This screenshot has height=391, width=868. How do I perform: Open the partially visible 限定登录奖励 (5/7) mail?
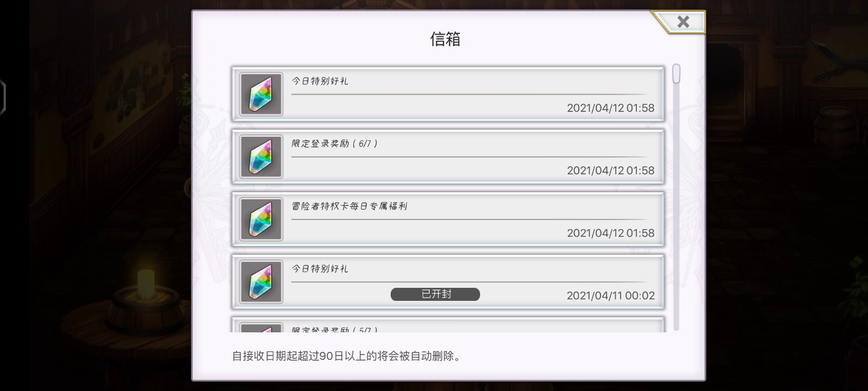pyautogui.click(x=448, y=325)
